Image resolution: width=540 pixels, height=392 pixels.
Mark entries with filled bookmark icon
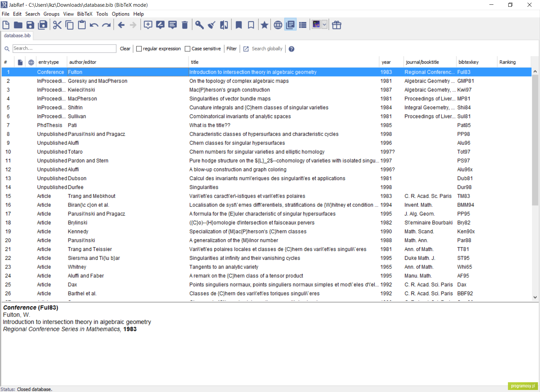point(239,25)
